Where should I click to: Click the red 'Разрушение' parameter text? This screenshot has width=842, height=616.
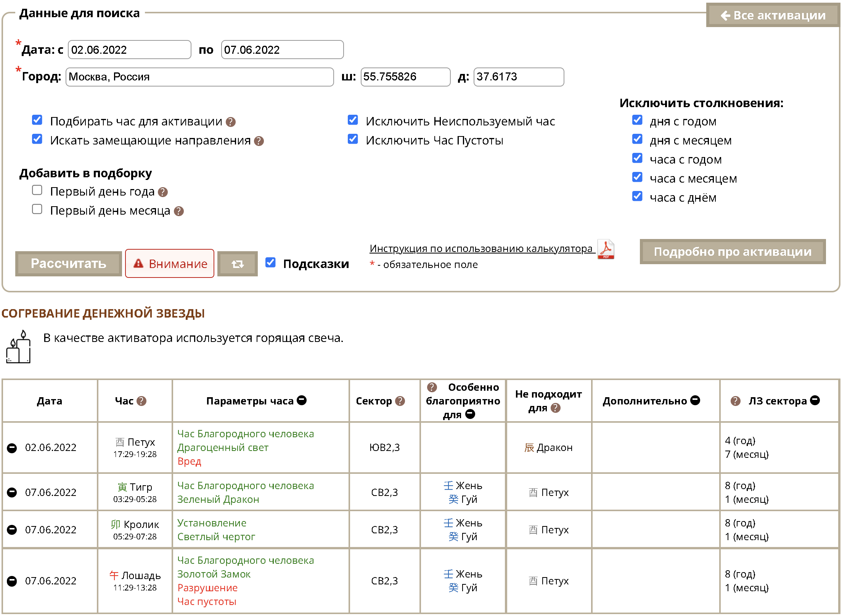207,588
